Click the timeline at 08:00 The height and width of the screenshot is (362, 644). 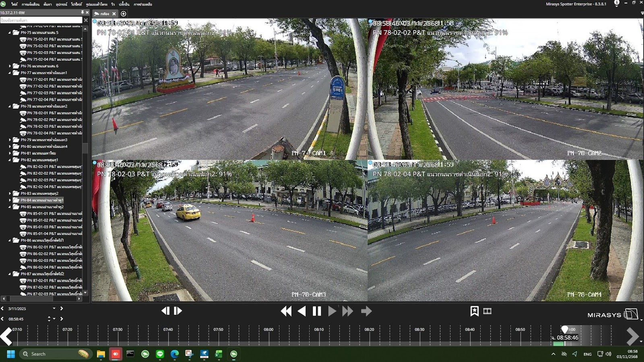click(x=268, y=329)
